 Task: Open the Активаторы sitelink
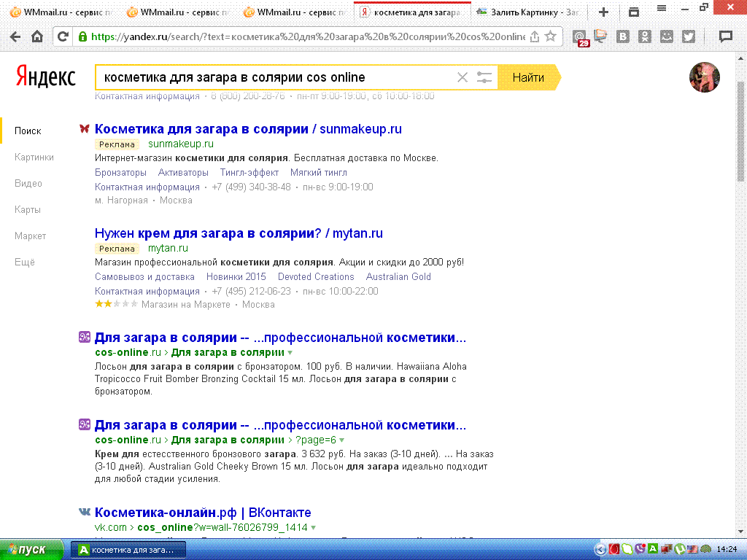tap(183, 172)
